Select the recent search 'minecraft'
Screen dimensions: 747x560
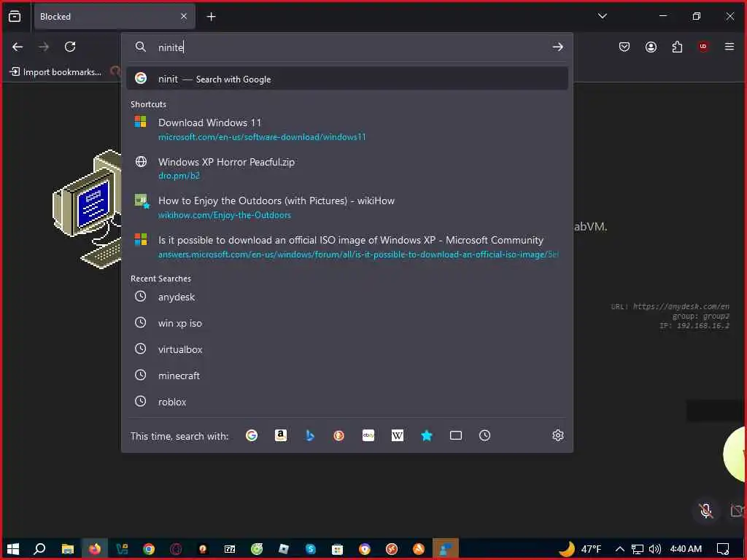pos(347,376)
